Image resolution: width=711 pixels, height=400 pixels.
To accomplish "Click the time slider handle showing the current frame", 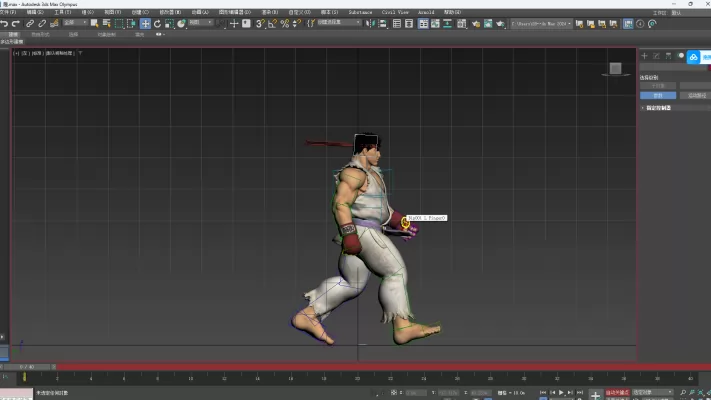I will [x=27, y=368].
